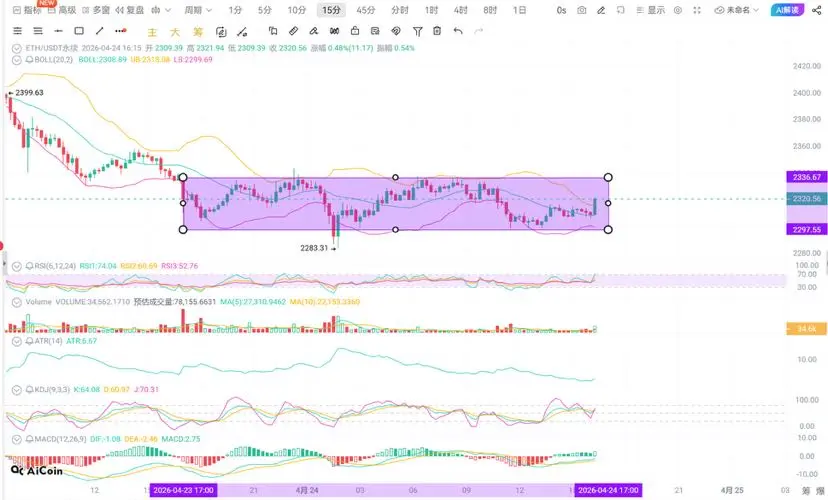
Task: Toggle the RSI alert bell icon
Action: (x=29, y=266)
